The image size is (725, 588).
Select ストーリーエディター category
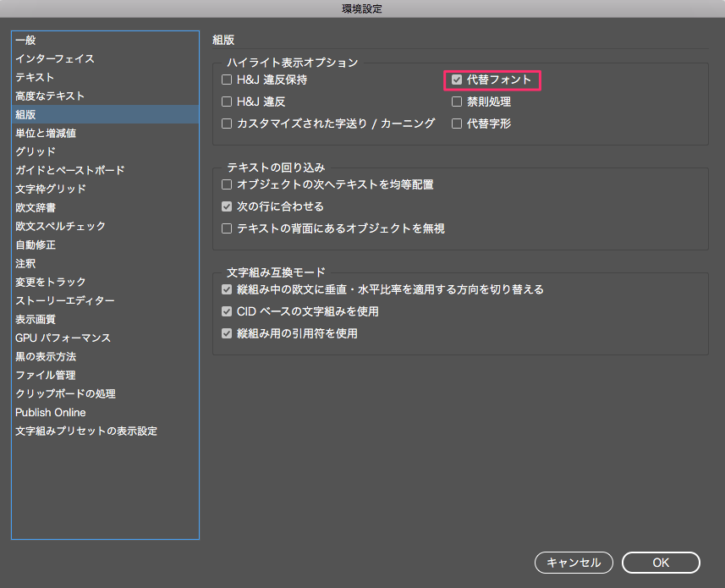point(106,300)
